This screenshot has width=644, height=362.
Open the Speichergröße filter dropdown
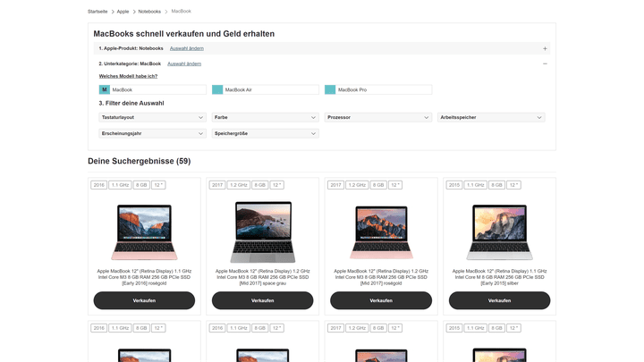[x=266, y=133]
